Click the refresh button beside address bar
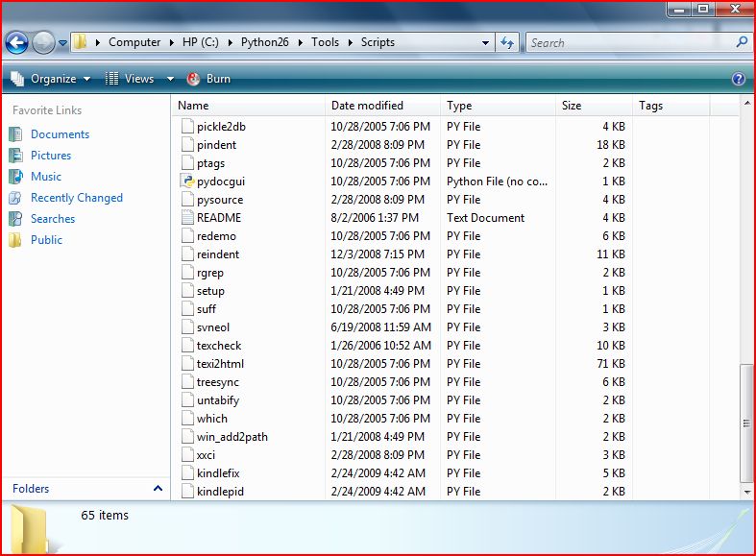This screenshot has height=556, width=756. (508, 42)
